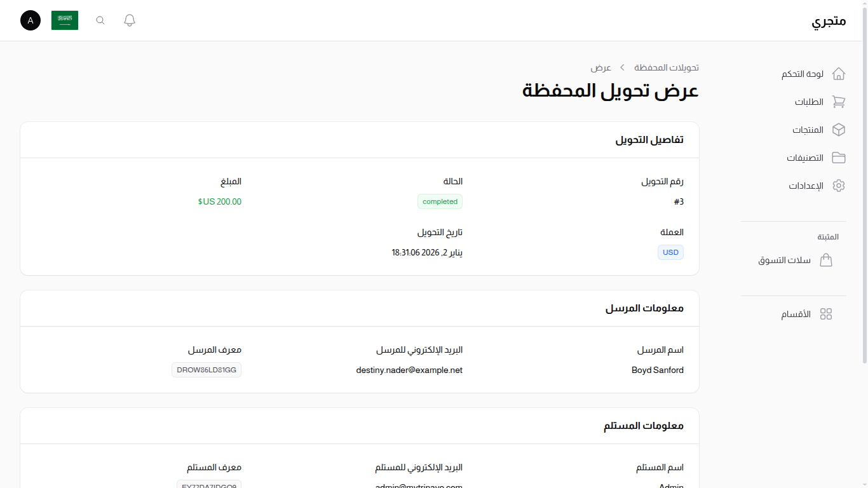Click the notification bell icon

pos(129,20)
